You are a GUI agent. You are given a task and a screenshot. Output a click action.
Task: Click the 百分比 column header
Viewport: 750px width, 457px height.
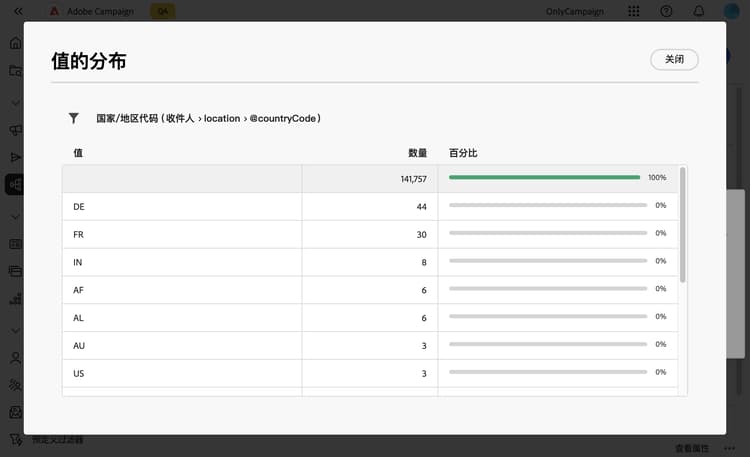click(463, 153)
